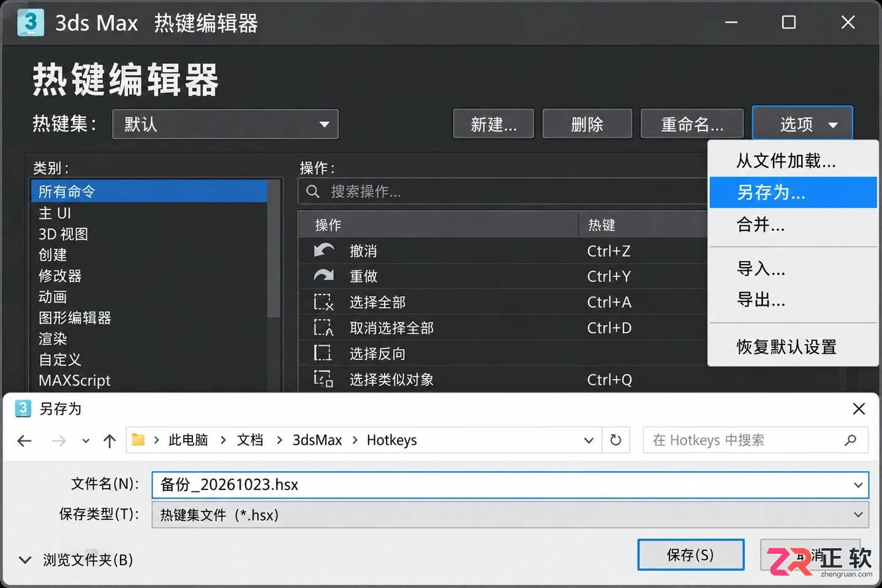Choose 恢复默认设置 in the options menu
The image size is (882, 588).
tap(793, 347)
